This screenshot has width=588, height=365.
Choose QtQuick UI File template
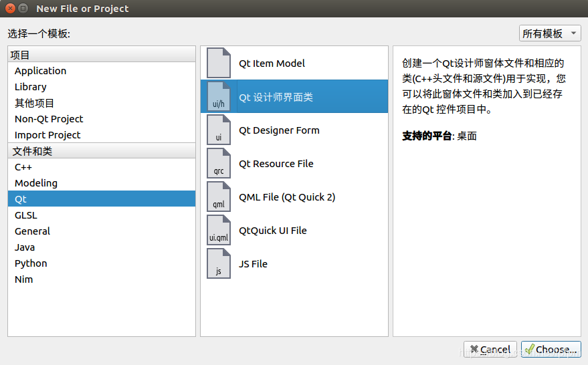[x=294, y=230]
